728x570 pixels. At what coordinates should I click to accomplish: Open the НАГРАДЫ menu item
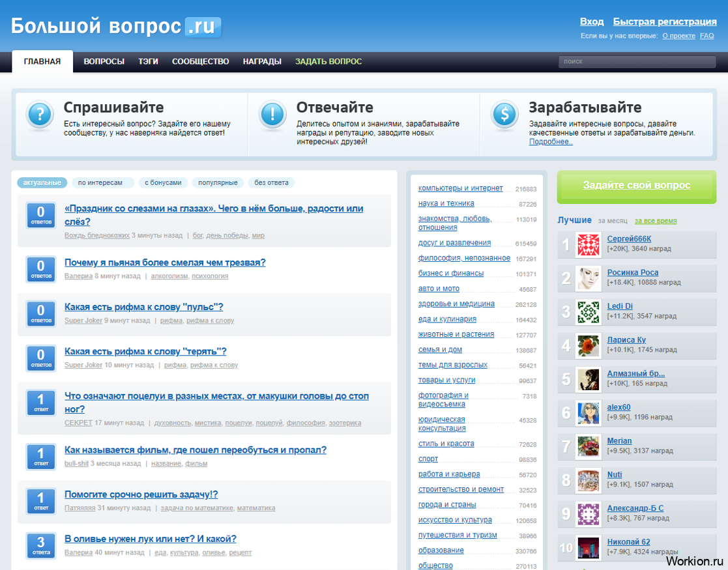[x=262, y=61]
